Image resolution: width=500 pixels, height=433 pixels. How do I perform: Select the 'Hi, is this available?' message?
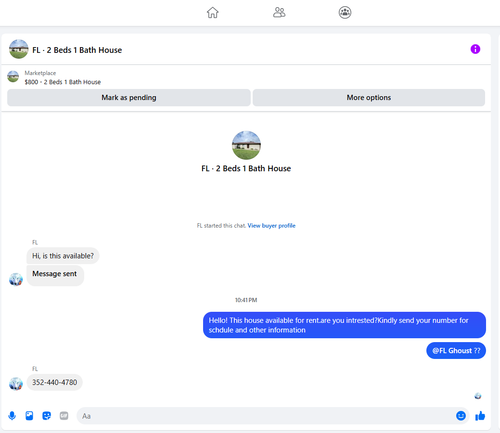(x=63, y=256)
